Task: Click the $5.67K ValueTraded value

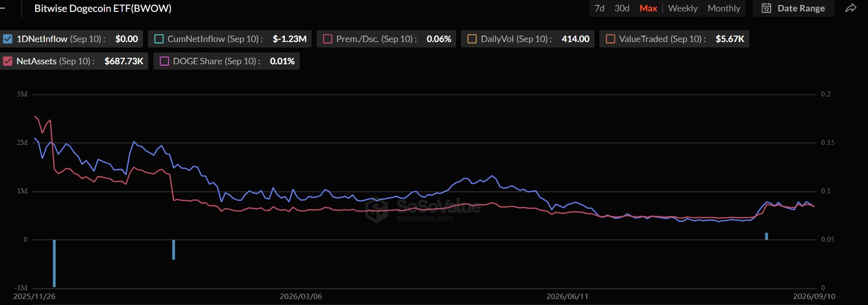Action: [x=730, y=39]
